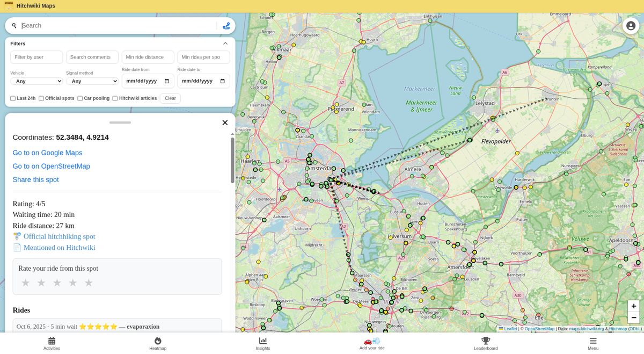Open Add your ride tab
This screenshot has height=354, width=644.
pos(372,344)
